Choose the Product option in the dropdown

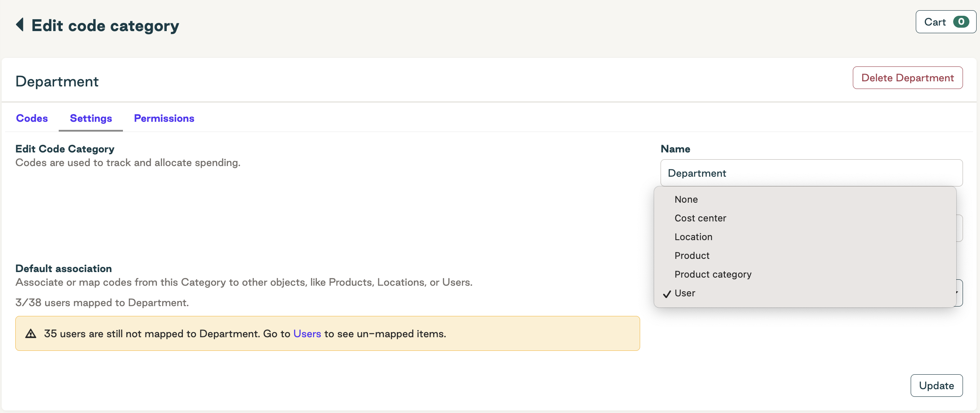805,255
